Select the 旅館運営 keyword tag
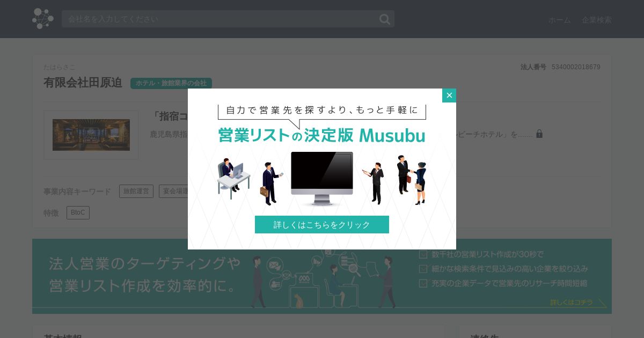This screenshot has width=644, height=338. point(136,191)
